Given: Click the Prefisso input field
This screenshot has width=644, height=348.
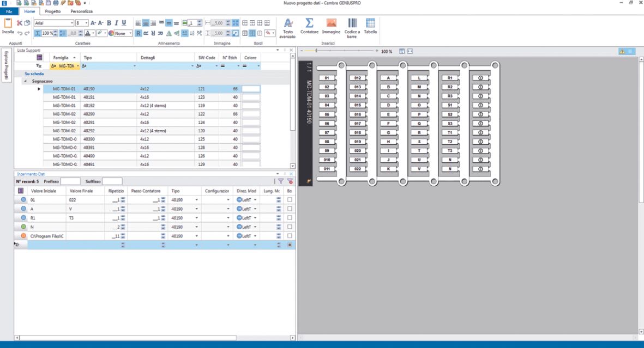Looking at the screenshot, I should click(70, 181).
